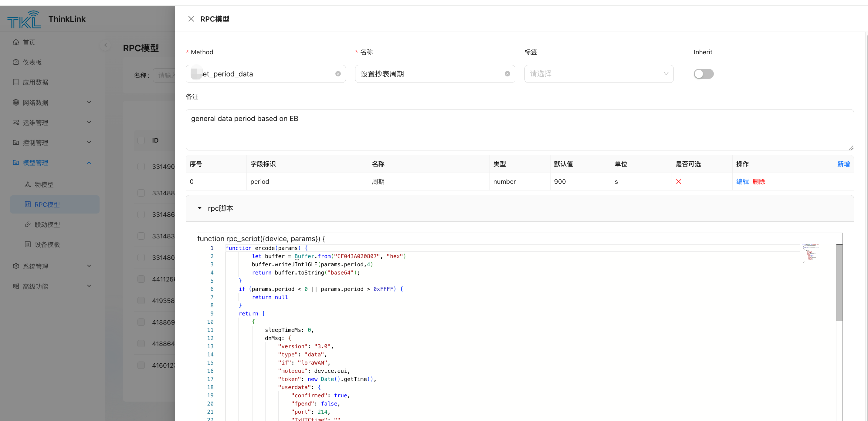Collapse the rpc脚本 section

(200, 208)
